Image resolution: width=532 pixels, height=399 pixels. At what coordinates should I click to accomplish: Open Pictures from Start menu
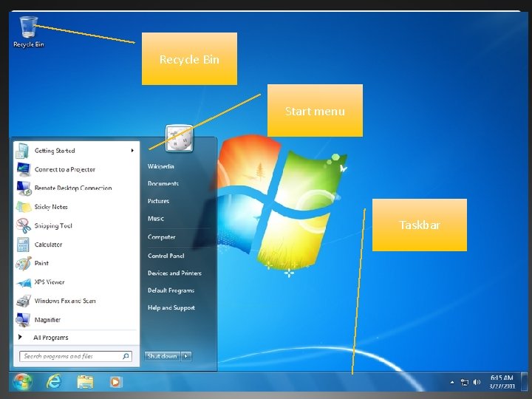[158, 201]
